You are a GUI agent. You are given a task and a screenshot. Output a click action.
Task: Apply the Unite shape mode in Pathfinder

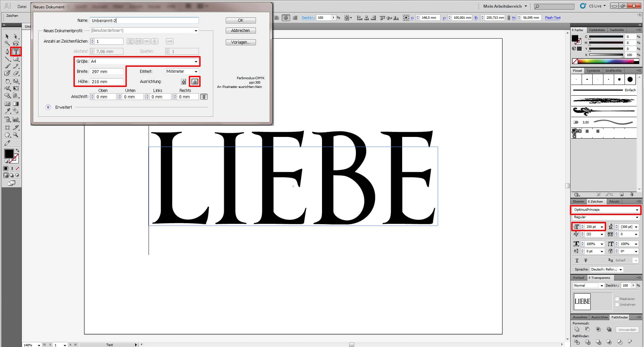[x=577, y=329]
